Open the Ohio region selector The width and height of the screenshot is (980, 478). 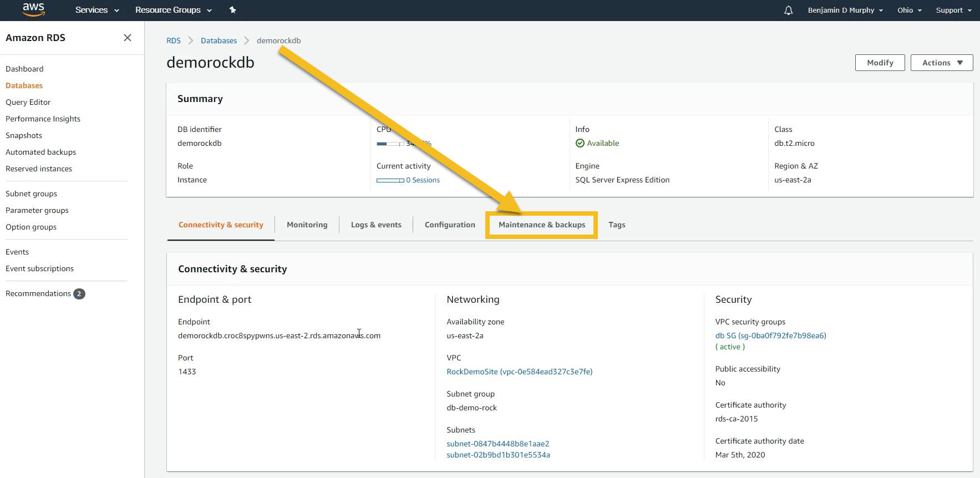click(x=910, y=10)
